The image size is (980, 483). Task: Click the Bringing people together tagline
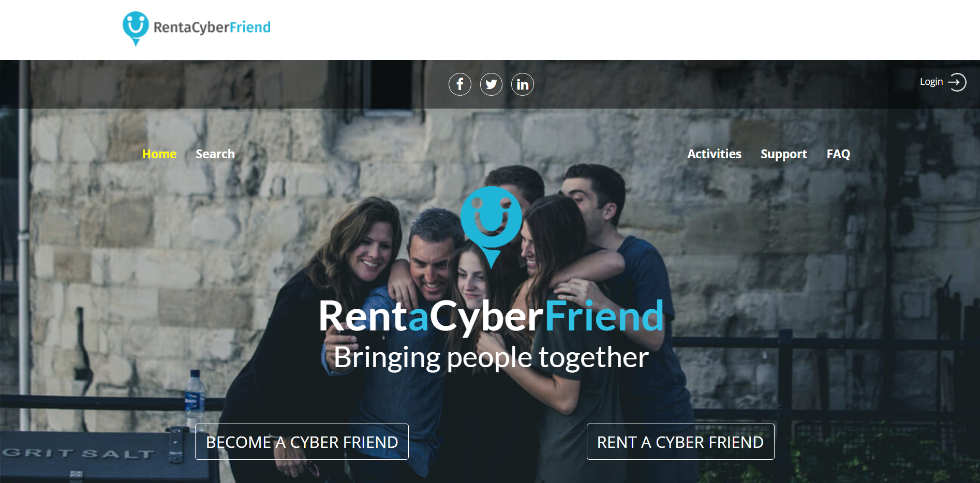click(491, 357)
